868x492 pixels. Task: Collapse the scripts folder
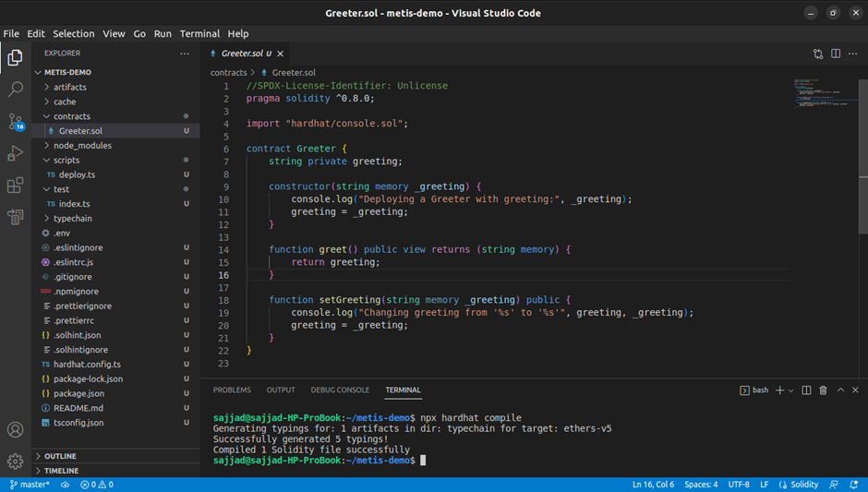click(x=115, y=160)
